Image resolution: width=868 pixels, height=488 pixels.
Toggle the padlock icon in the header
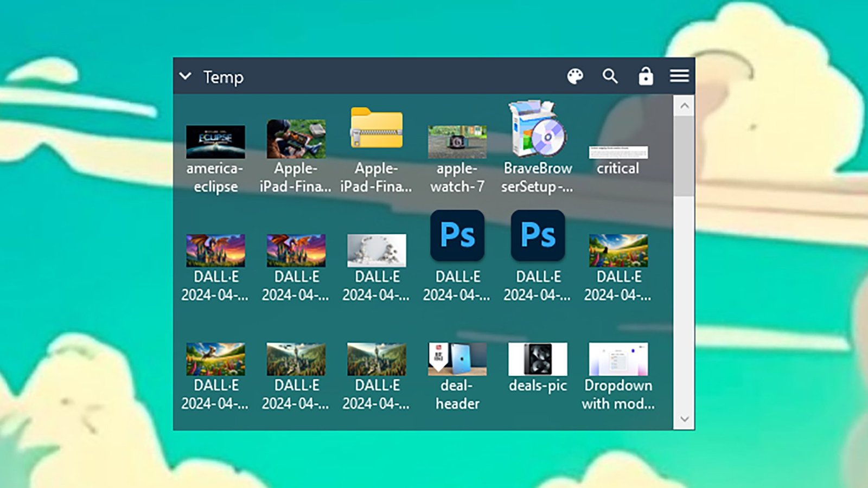point(646,76)
